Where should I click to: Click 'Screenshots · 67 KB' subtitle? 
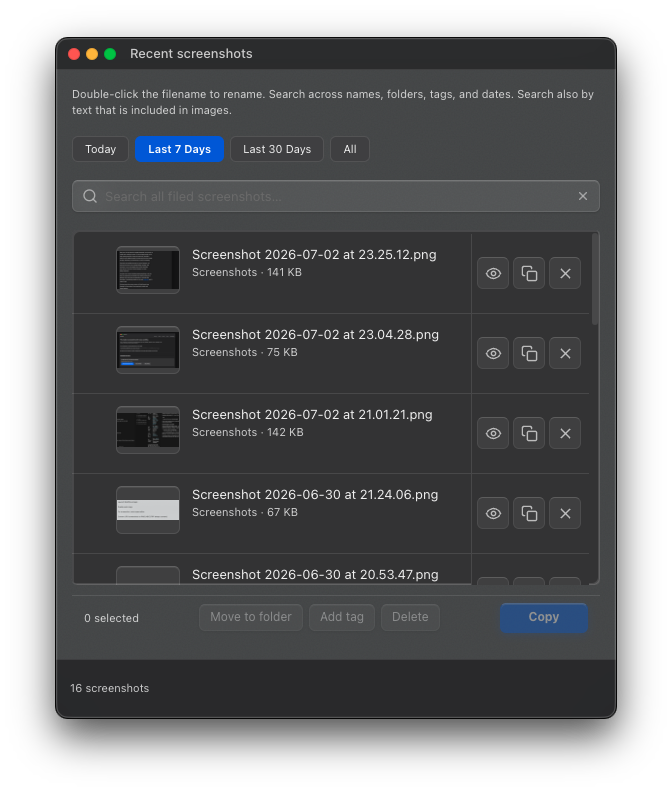click(x=245, y=512)
